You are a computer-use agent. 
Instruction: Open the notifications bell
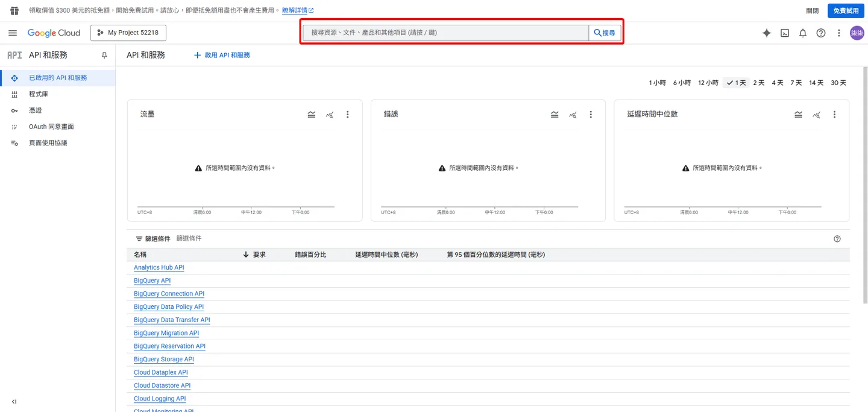point(803,33)
